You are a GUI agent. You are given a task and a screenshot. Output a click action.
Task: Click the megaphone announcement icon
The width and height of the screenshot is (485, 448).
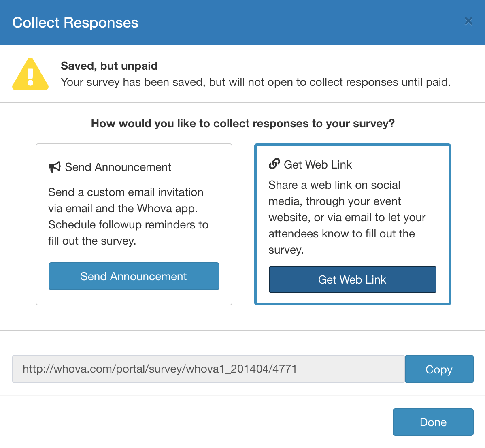[55, 167]
